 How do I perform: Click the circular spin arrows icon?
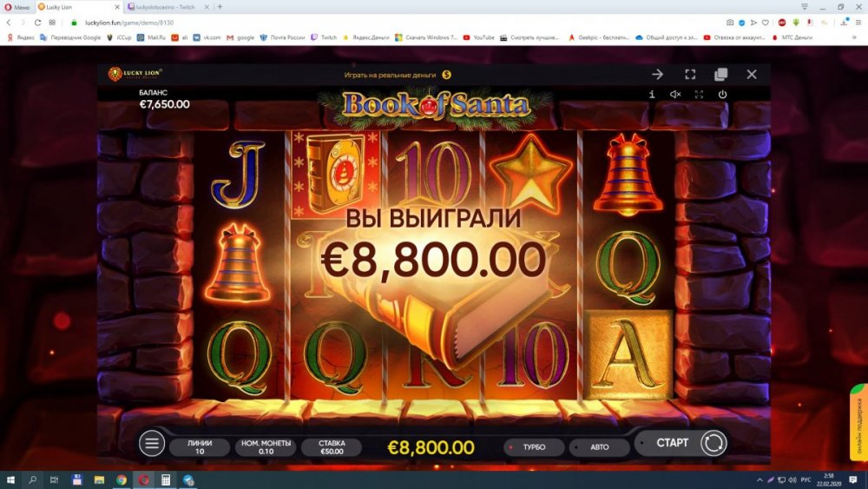pos(713,444)
